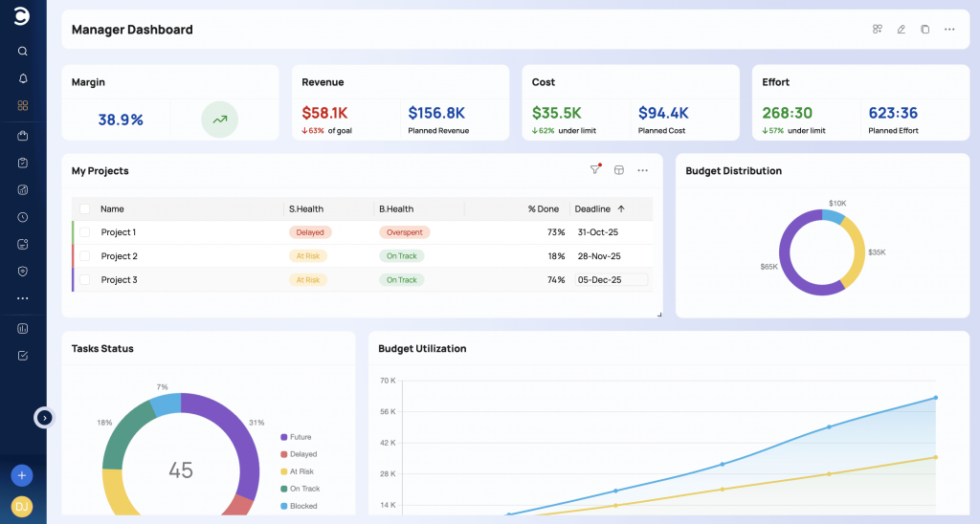
Task: Click the blue plus create button
Action: click(22, 475)
